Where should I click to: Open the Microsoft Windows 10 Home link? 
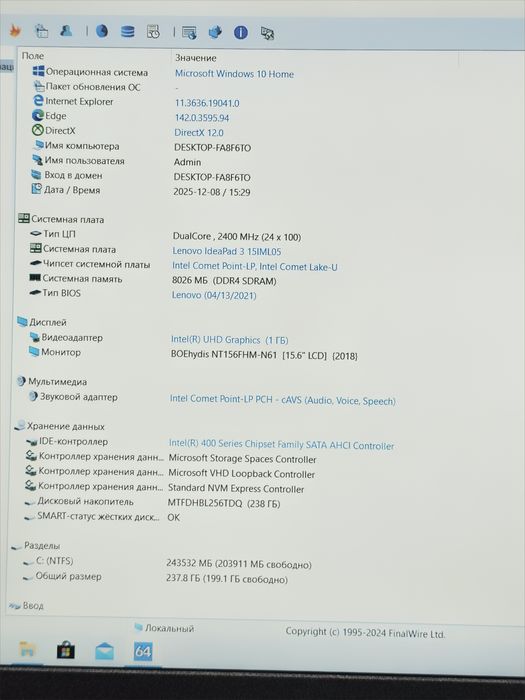[234, 74]
